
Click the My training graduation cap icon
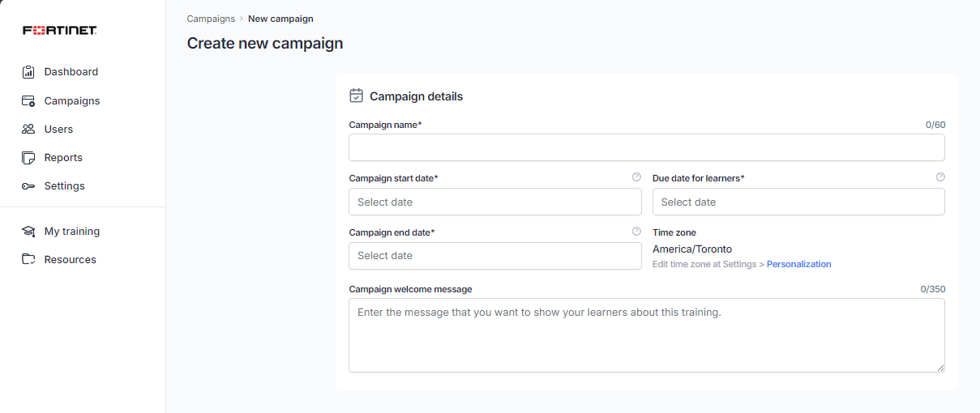28,232
